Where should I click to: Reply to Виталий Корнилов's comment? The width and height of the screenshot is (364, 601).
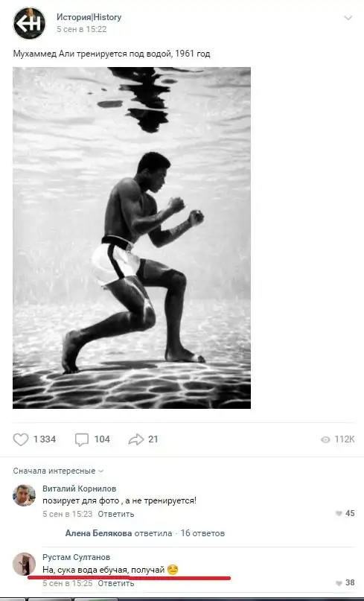click(x=115, y=514)
